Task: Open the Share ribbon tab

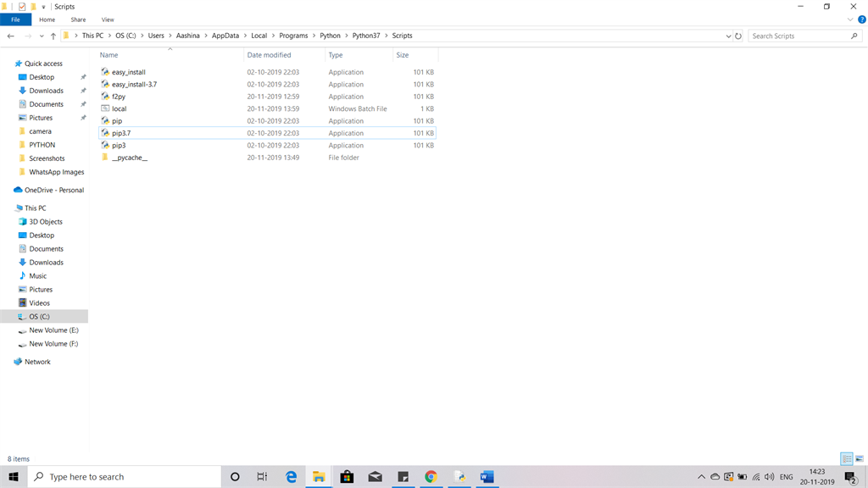Action: (78, 19)
